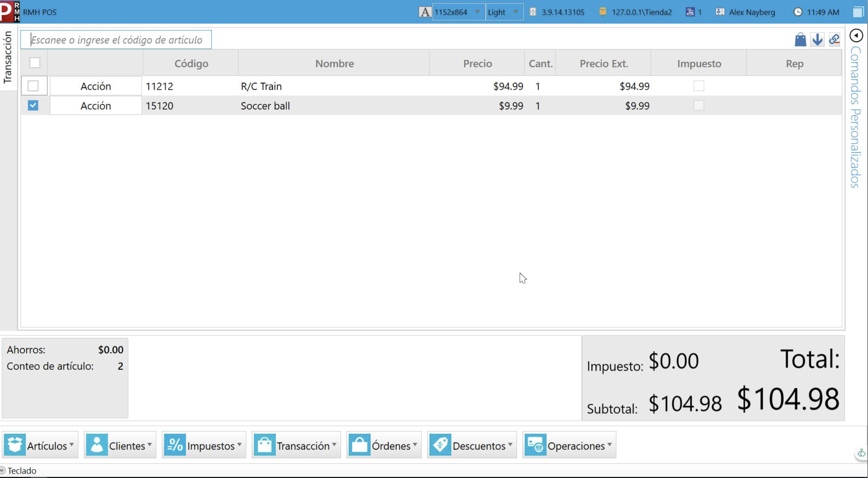Check the R/C Train row checkbox

[x=33, y=86]
